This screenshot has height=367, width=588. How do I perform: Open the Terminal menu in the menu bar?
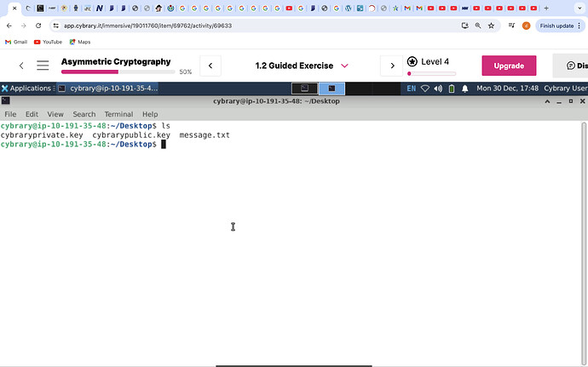[x=118, y=114]
